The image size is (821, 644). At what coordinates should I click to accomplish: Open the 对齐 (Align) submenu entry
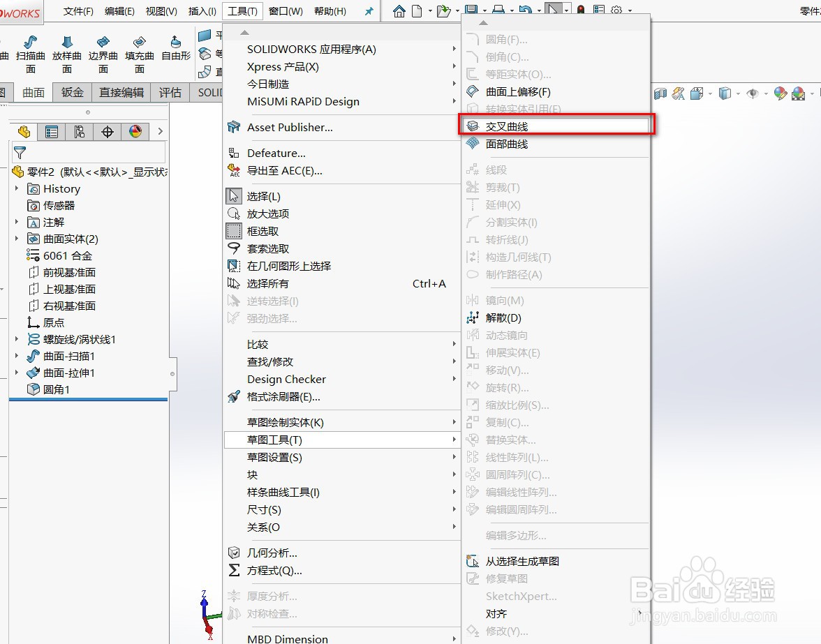click(x=556, y=614)
